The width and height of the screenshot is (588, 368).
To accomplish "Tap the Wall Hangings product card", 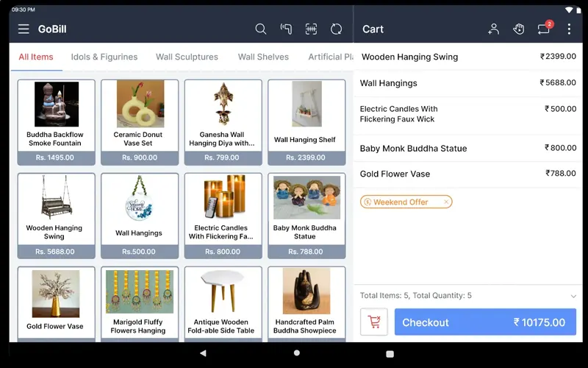I will [140, 216].
